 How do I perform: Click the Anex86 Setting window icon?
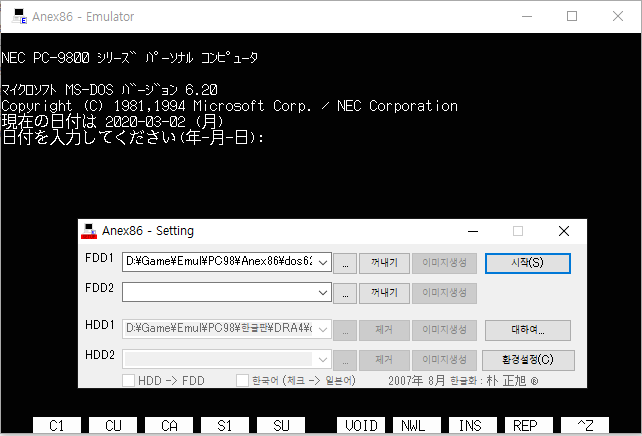coord(89,231)
